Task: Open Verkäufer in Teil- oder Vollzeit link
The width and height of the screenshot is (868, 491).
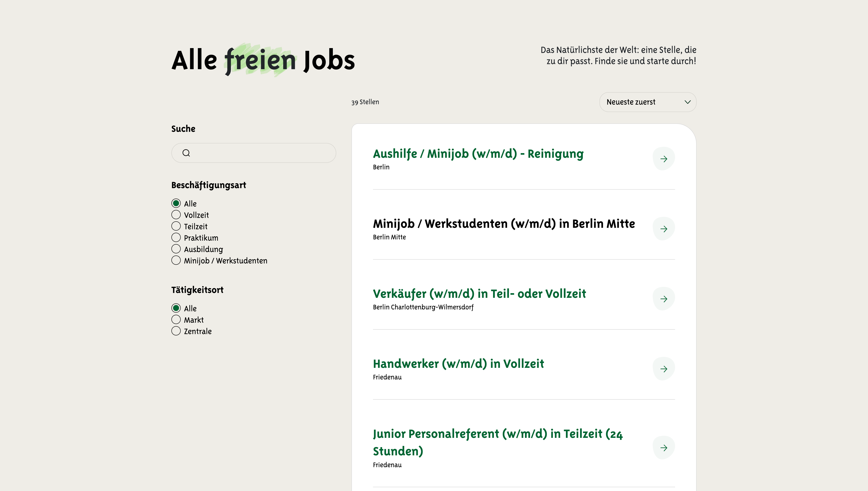Action: tap(479, 294)
